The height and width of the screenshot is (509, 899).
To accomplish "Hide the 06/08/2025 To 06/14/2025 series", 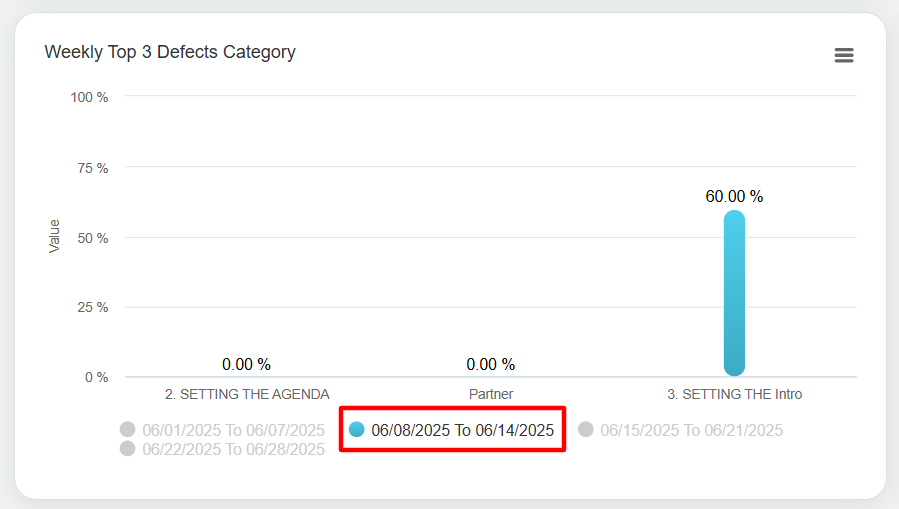I will (462, 430).
